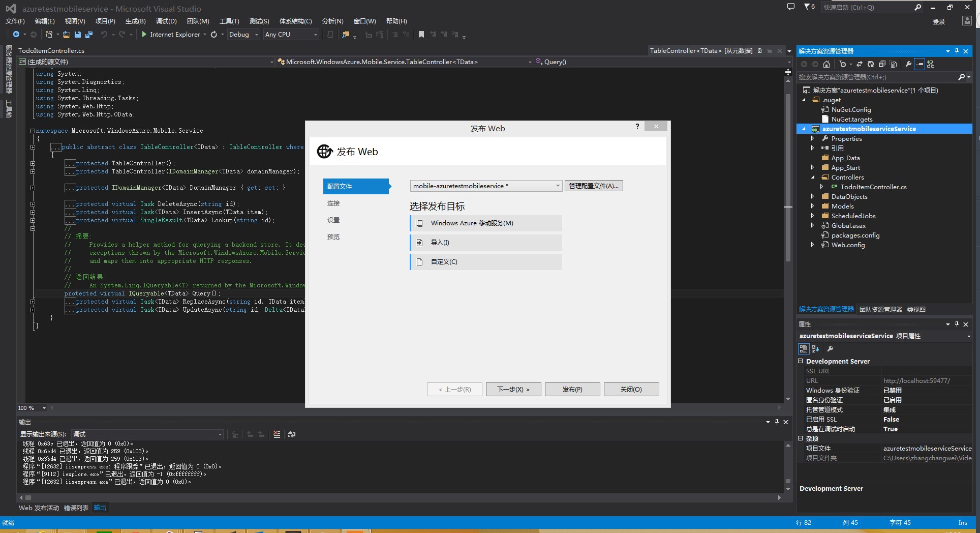The image size is (980, 533).
Task: Click the Navigate Backward arrow in main toolbar
Action: point(16,34)
